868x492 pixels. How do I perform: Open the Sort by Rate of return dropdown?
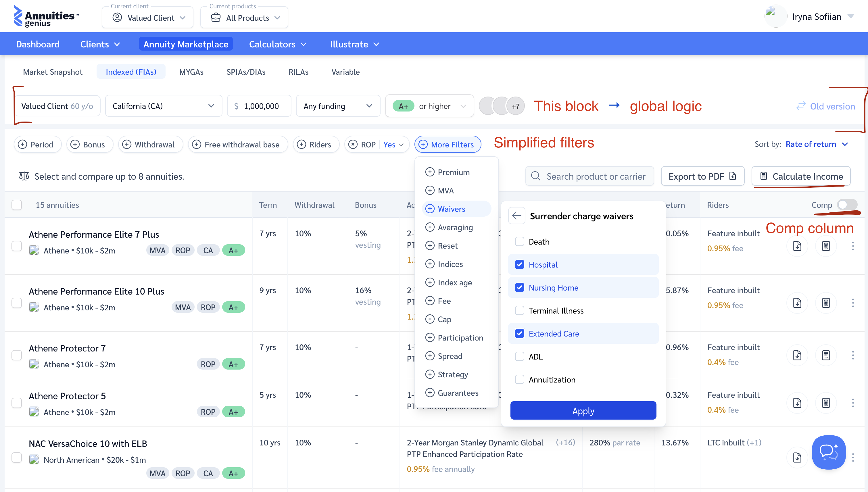tap(817, 144)
